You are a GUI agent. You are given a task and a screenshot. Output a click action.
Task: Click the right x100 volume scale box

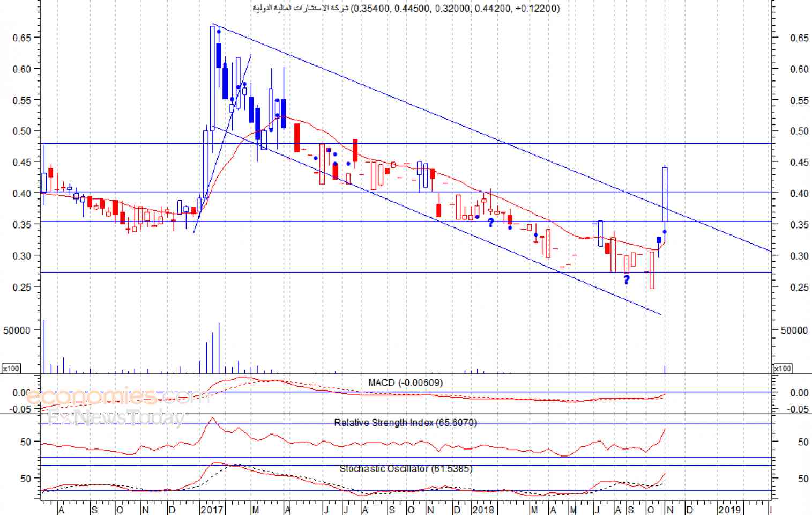(782, 369)
